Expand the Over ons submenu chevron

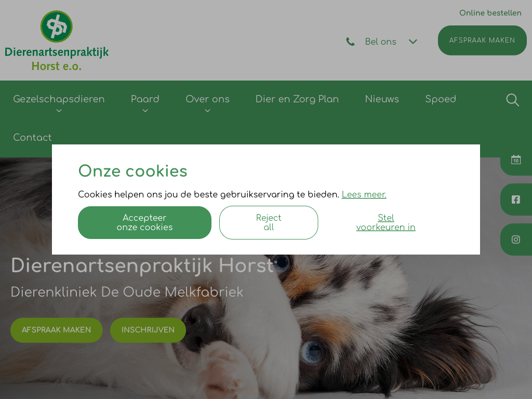208,111
